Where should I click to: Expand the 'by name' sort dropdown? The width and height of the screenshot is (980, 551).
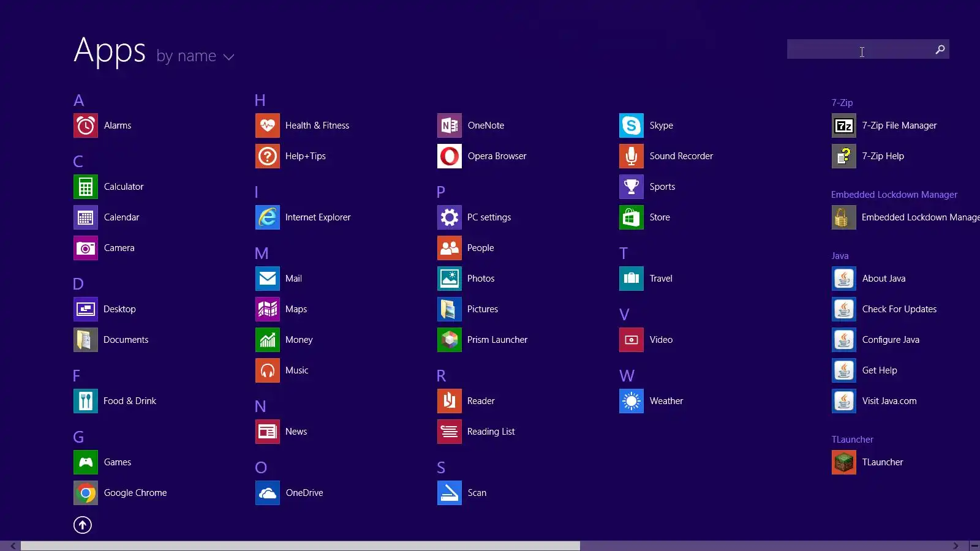click(x=195, y=56)
